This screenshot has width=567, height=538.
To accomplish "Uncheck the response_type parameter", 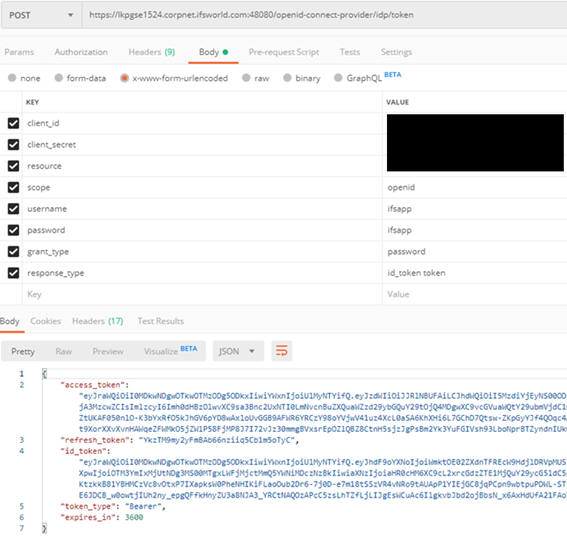I will 13,273.
